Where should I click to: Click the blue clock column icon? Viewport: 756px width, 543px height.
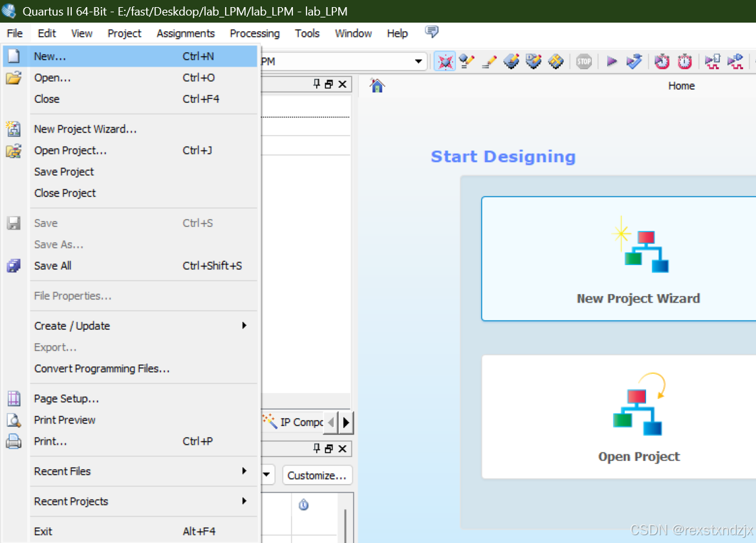click(303, 504)
